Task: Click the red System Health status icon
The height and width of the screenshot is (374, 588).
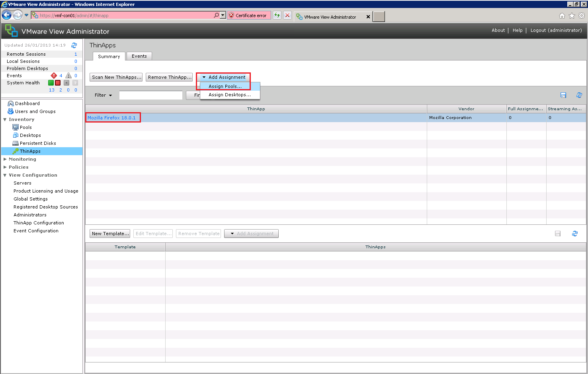Action: coord(58,83)
